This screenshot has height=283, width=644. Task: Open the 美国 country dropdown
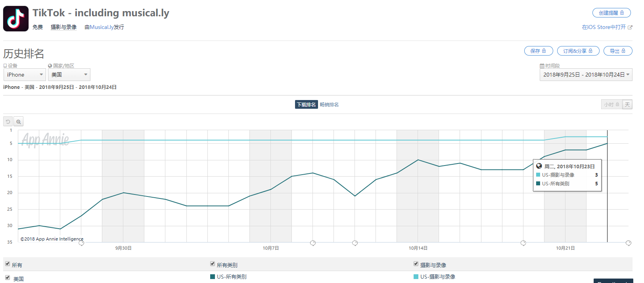point(69,75)
